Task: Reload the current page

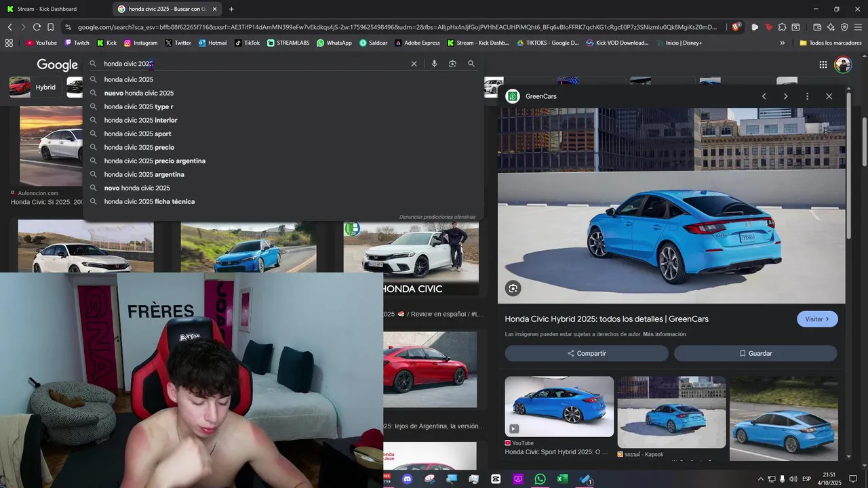Action: 37,27
